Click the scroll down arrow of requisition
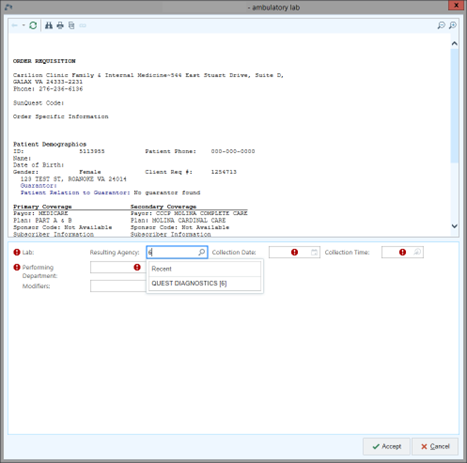 (454, 226)
